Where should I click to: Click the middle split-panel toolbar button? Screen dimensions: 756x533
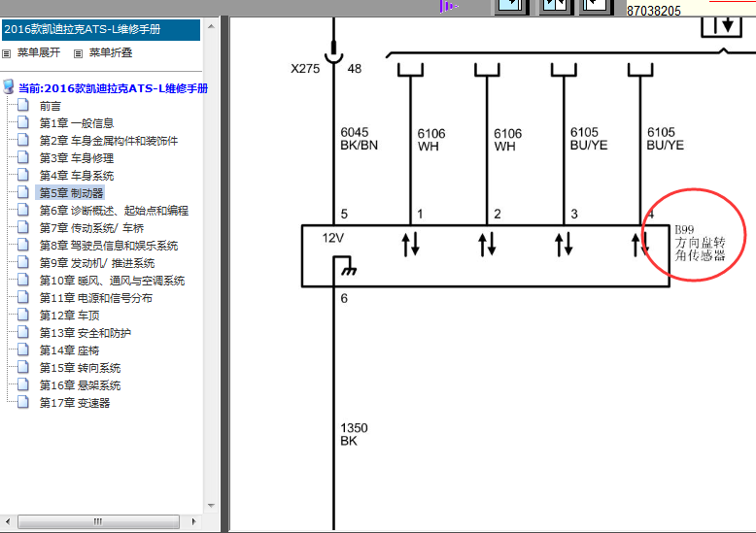tap(554, 6)
